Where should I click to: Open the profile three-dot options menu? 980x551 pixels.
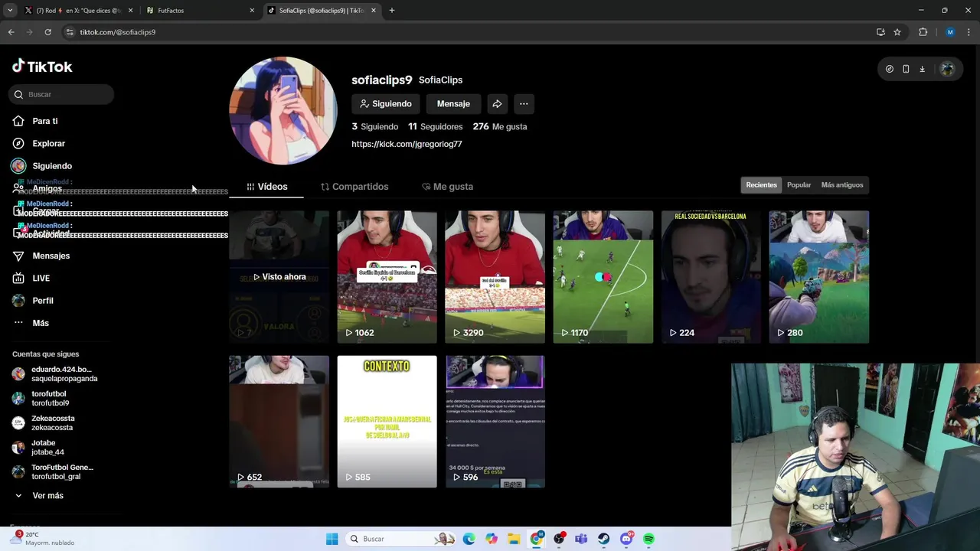pyautogui.click(x=524, y=104)
